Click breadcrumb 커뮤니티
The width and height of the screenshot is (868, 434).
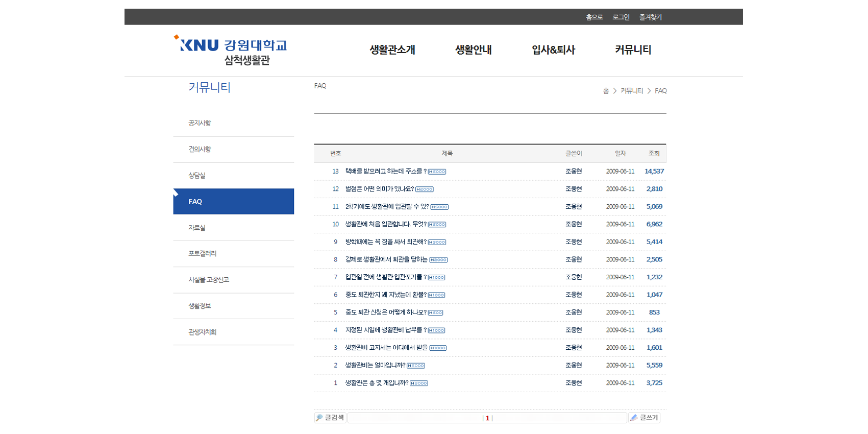[632, 91]
